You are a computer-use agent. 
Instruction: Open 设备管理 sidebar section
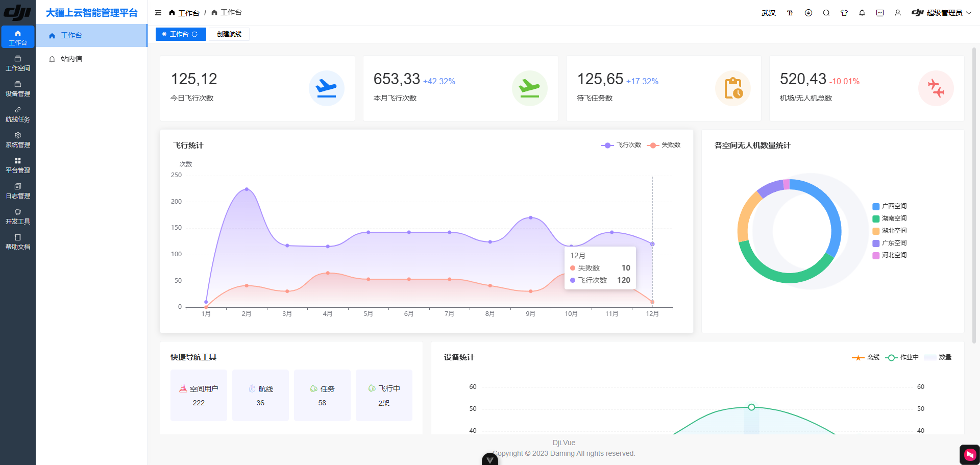[x=18, y=89]
